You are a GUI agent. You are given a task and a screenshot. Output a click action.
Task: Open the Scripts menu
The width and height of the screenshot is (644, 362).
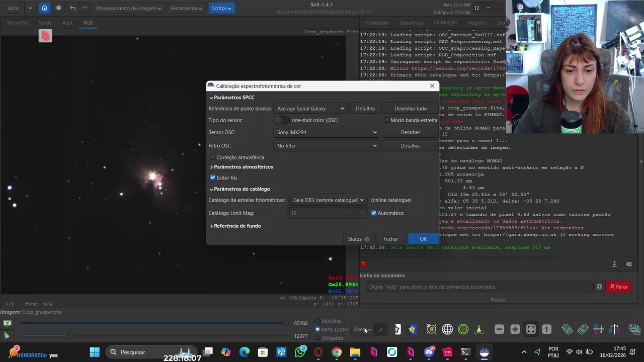(x=221, y=8)
